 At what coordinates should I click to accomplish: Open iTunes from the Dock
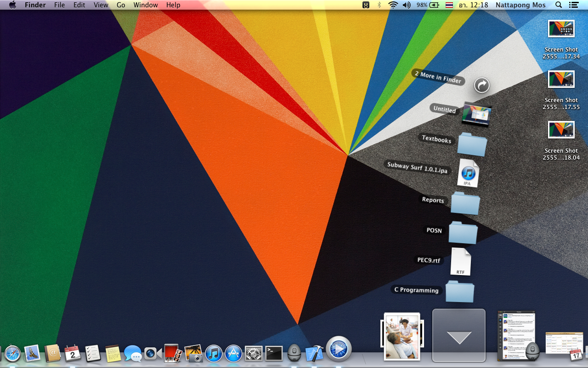pyautogui.click(x=214, y=353)
